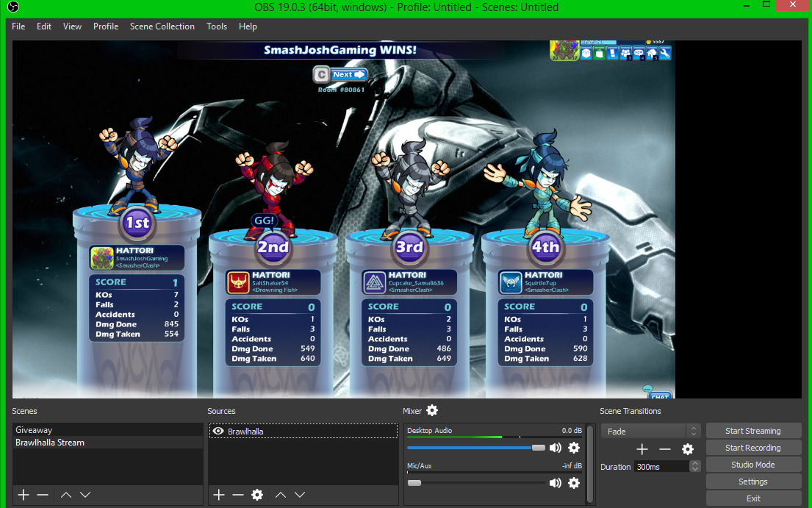Open the Edit menu

pos(44,26)
